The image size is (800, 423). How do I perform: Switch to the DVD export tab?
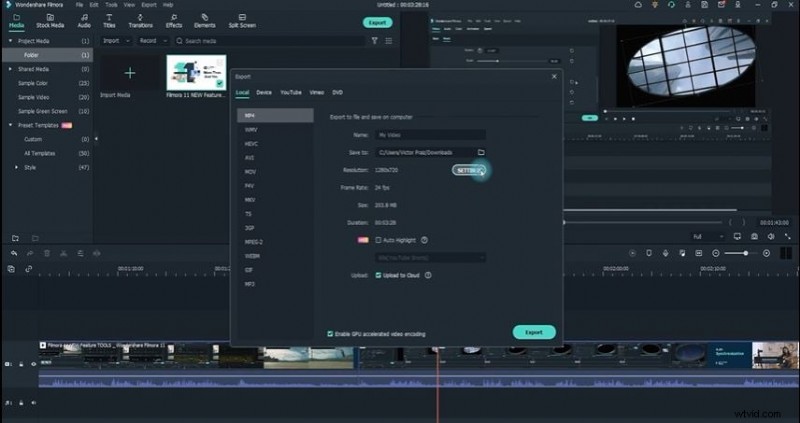click(337, 93)
